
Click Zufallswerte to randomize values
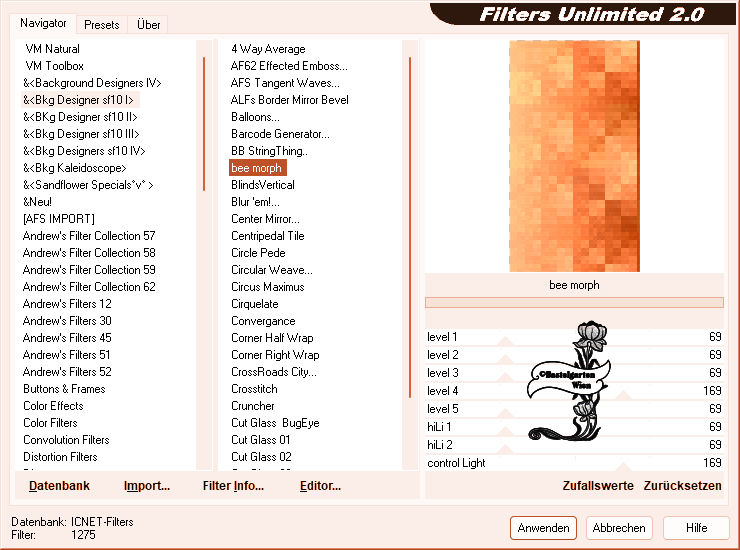pyautogui.click(x=598, y=486)
